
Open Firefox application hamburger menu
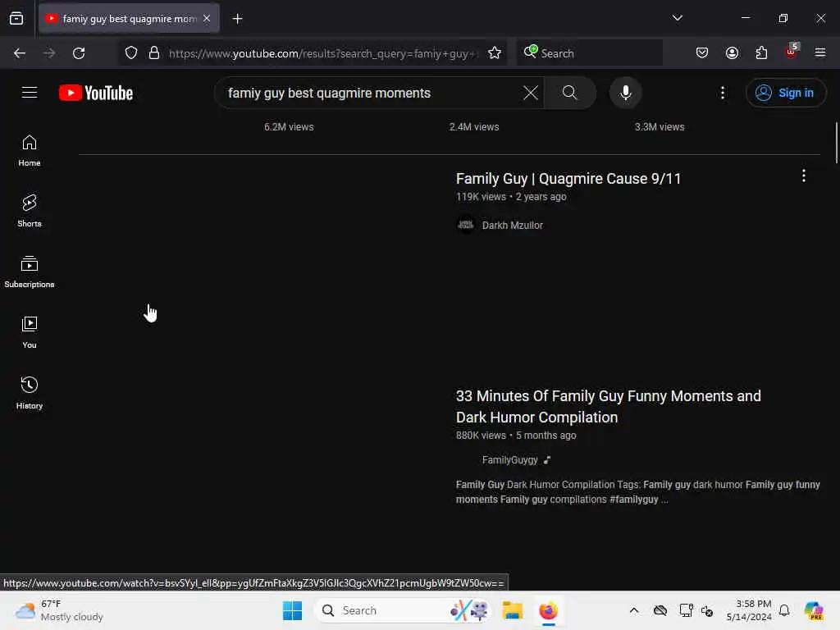[819, 53]
